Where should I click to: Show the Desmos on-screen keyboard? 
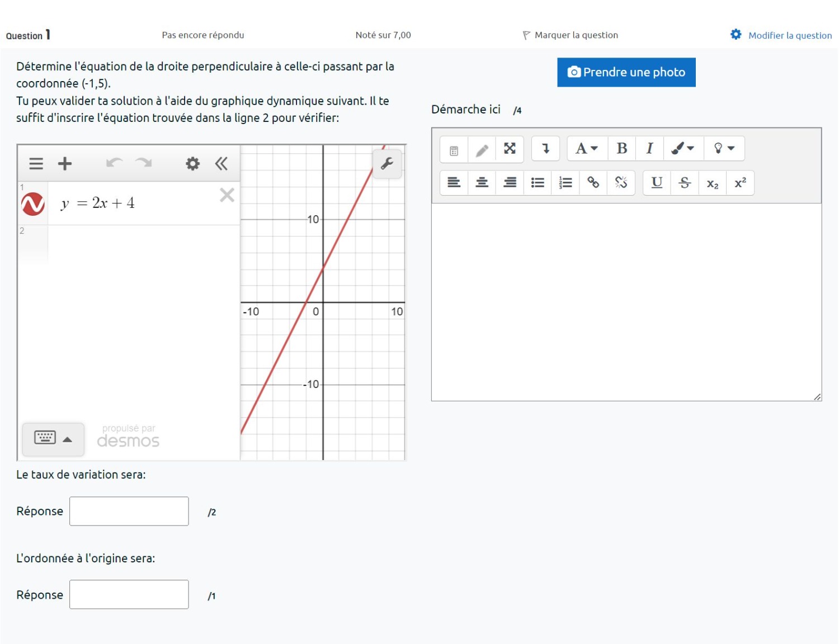click(53, 438)
